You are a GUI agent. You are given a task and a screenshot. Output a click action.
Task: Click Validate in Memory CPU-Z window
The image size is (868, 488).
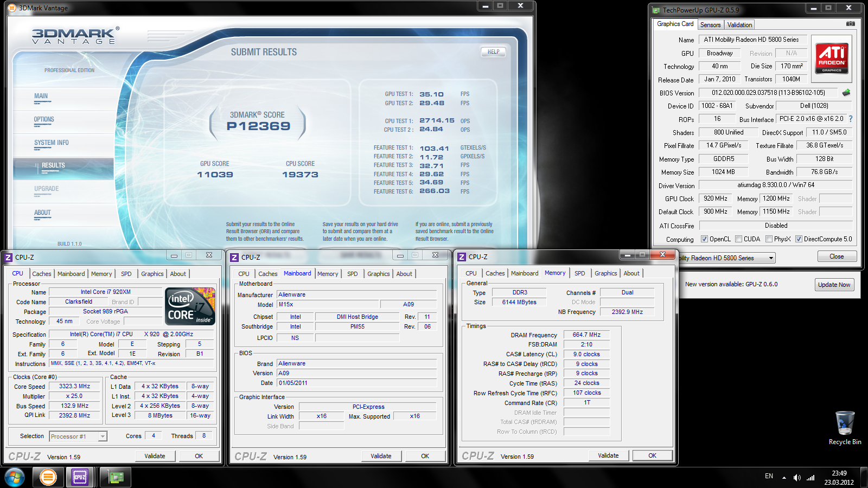[x=608, y=455]
